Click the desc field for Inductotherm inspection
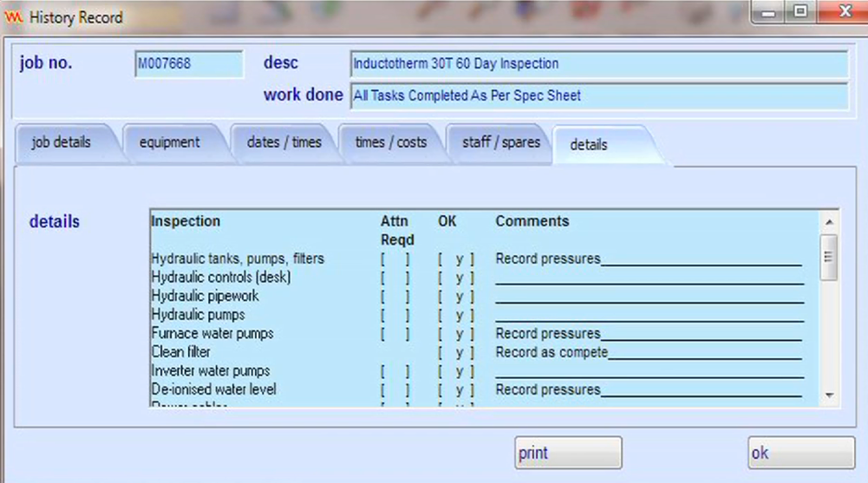 598,64
